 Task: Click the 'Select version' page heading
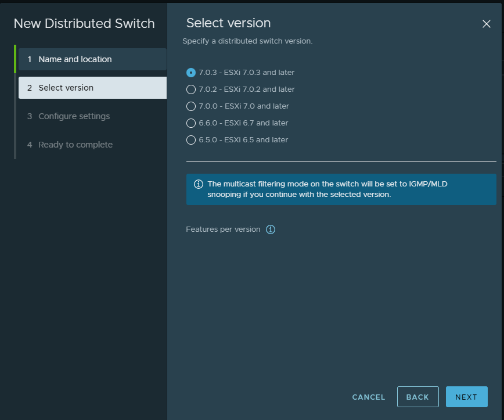[x=229, y=23]
